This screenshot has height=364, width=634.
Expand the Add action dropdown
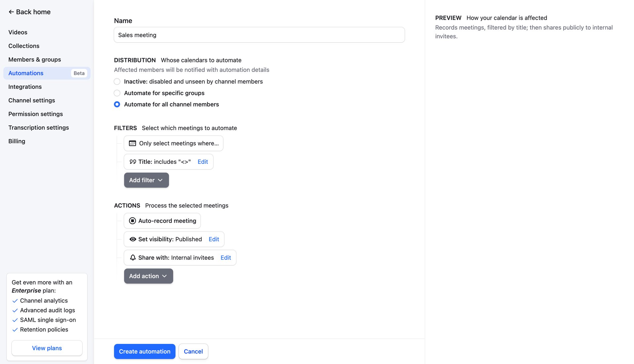point(148,276)
